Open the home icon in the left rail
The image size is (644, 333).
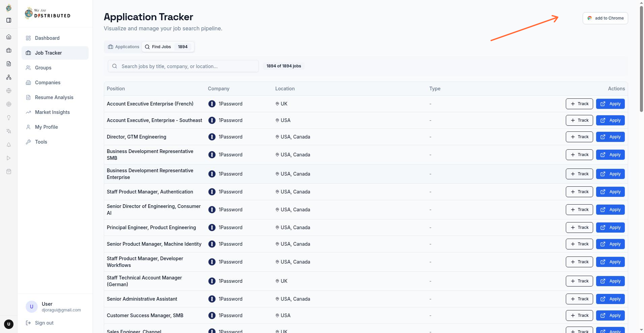[9, 37]
